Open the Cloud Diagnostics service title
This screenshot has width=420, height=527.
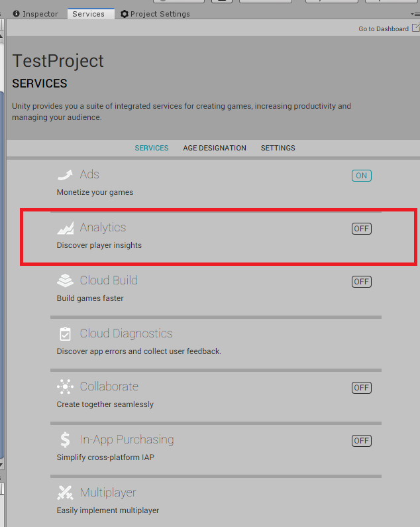tap(127, 333)
